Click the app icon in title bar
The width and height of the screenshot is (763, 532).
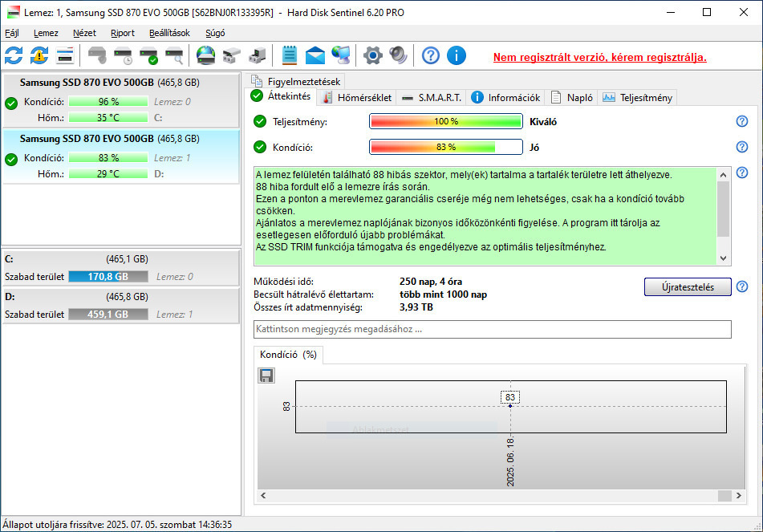coord(14,12)
